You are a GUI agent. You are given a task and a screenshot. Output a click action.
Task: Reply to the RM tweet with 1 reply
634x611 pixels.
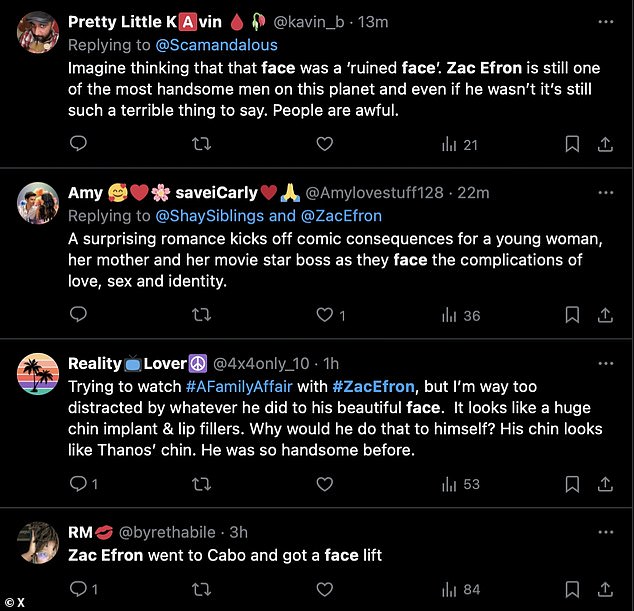(84, 589)
